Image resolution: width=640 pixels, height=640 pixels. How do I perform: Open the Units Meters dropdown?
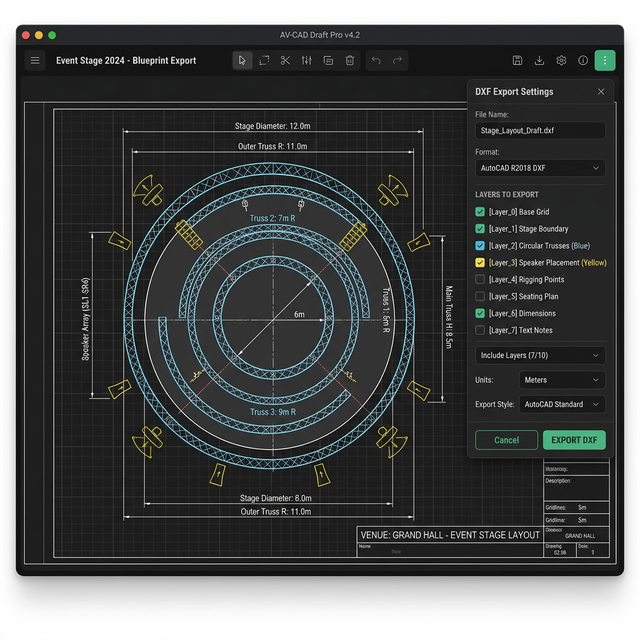[x=562, y=380]
